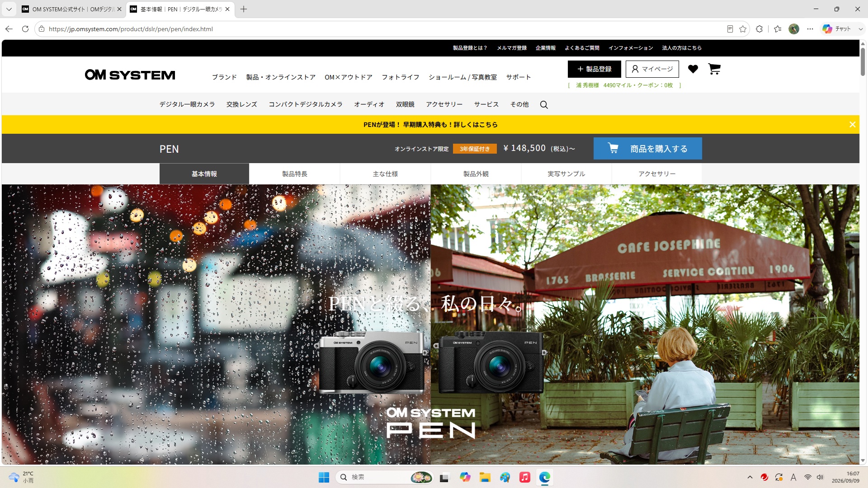The width and height of the screenshot is (868, 488).
Task: Click the heart favorites icon
Action: [x=693, y=69]
